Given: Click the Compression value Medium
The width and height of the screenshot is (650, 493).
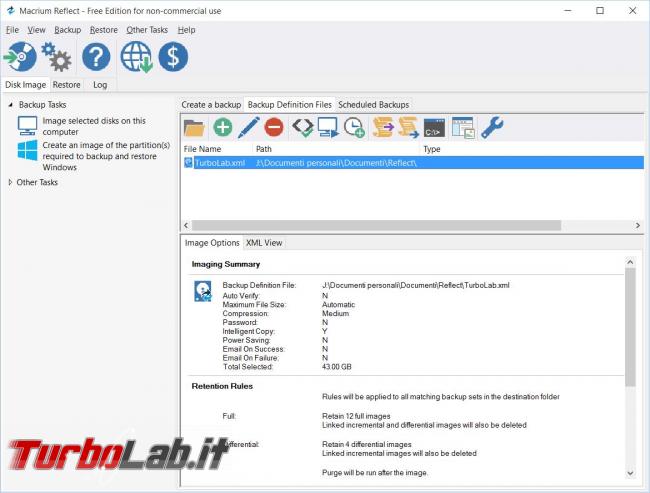Looking at the screenshot, I should tap(335, 313).
